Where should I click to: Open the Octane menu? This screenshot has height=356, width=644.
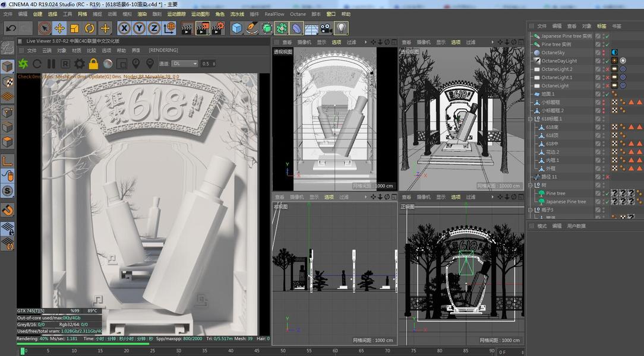pos(298,14)
